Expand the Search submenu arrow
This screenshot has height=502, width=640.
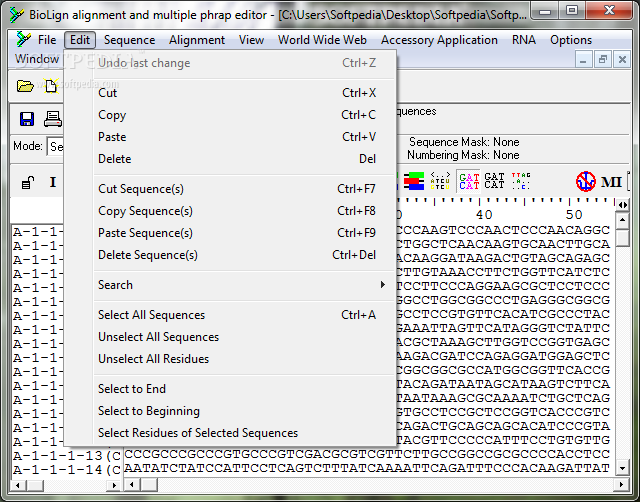(x=382, y=284)
